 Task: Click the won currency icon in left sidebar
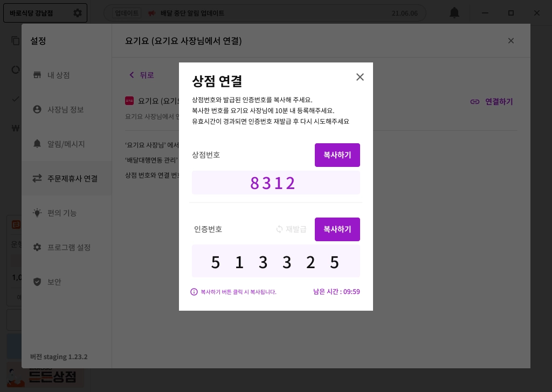click(x=16, y=128)
